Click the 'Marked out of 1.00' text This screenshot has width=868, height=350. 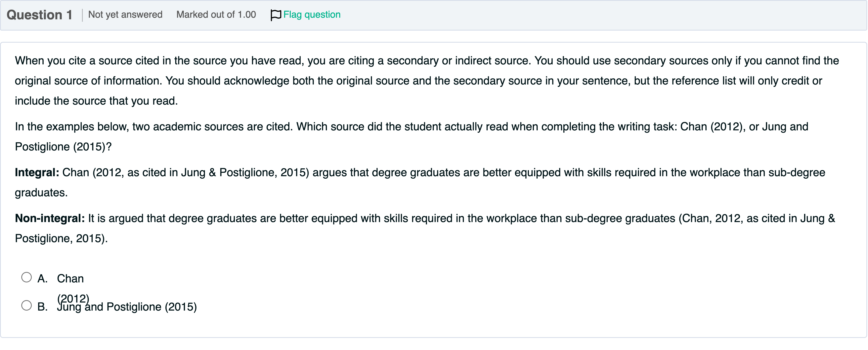[216, 15]
